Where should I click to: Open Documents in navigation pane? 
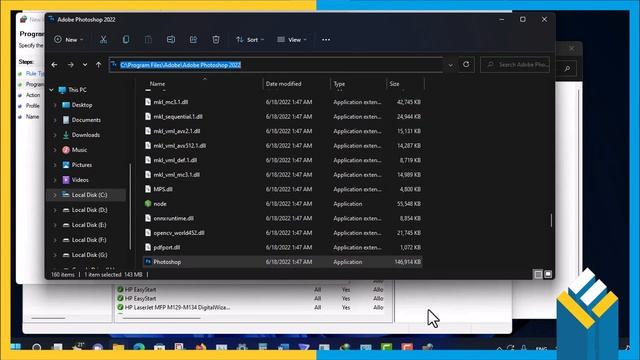[x=86, y=120]
